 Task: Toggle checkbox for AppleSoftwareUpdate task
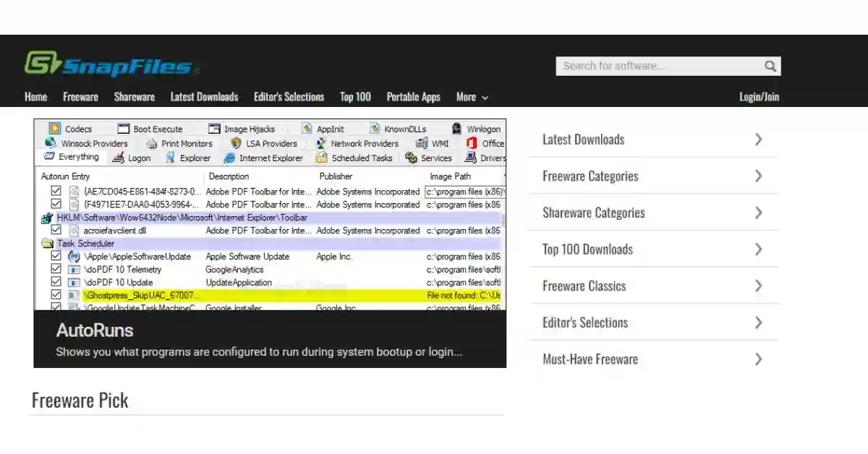[x=56, y=257]
